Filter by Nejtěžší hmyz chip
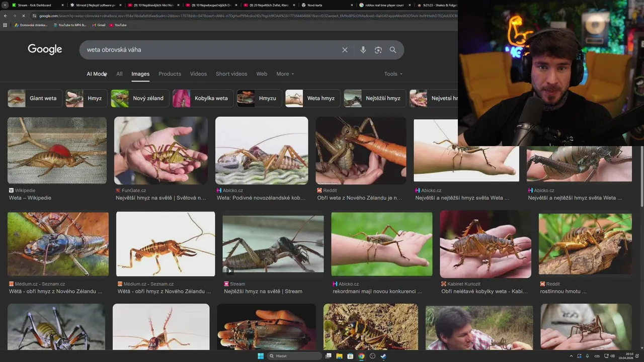Viewport: 644px width, 362px height. (374, 98)
